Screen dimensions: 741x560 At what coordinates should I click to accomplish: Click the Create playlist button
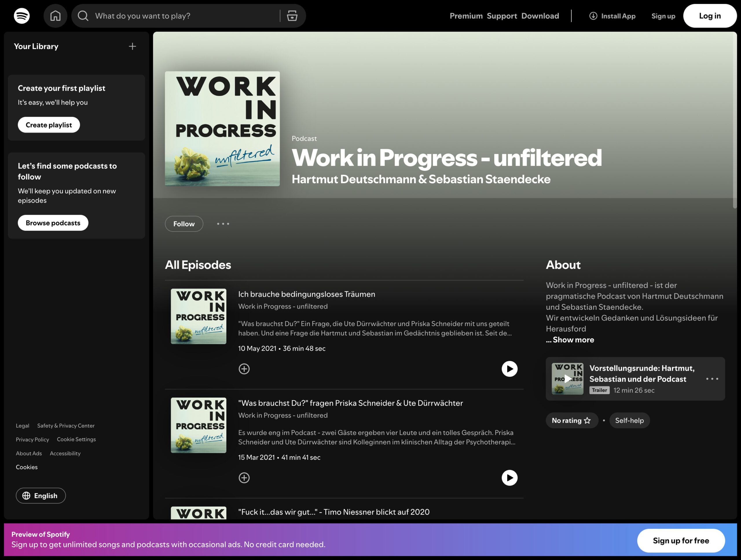(49, 125)
